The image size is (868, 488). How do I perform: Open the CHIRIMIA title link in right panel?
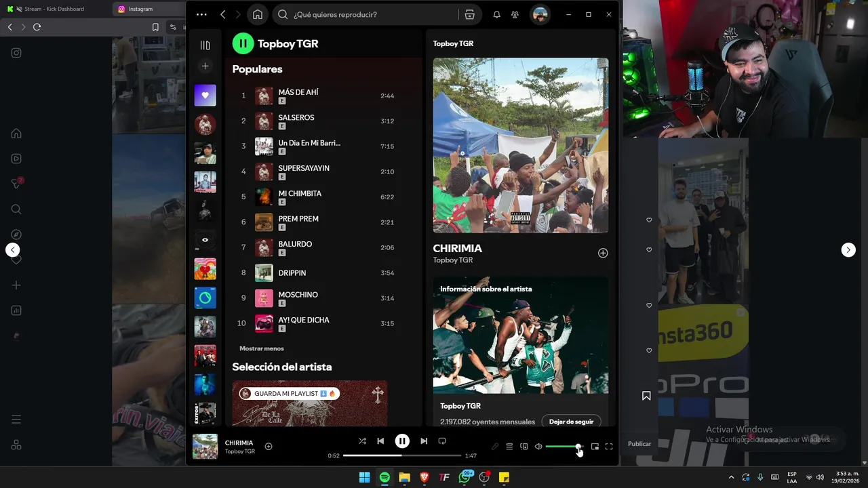tap(458, 248)
